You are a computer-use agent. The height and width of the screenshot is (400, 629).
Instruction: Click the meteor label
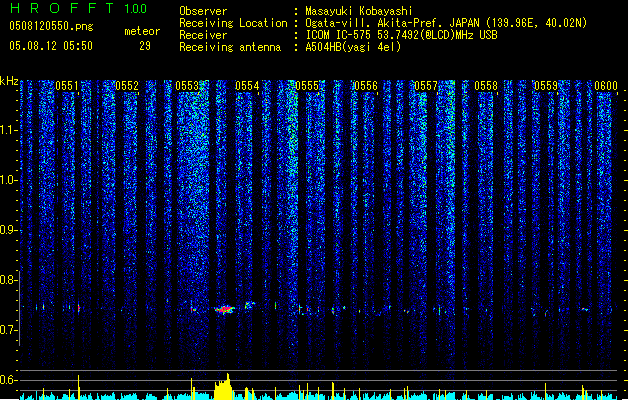(142, 31)
